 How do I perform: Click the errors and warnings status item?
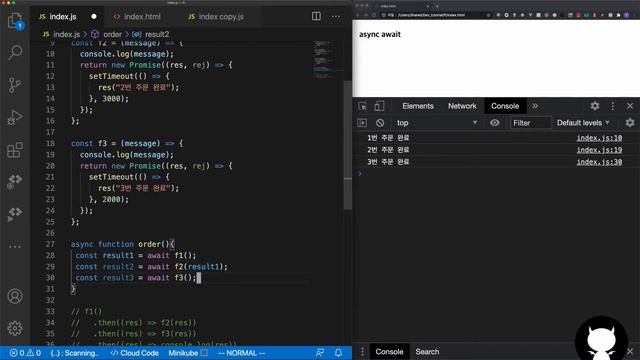[25, 353]
